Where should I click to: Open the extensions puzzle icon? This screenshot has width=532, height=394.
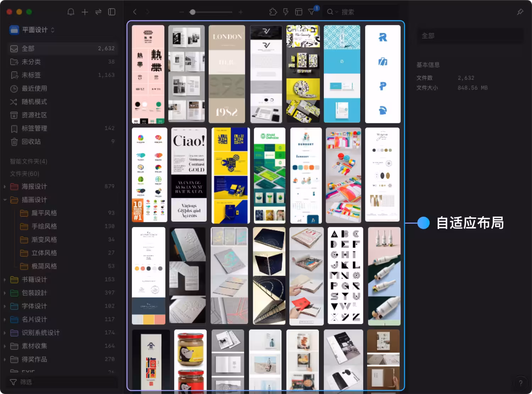[x=273, y=12]
